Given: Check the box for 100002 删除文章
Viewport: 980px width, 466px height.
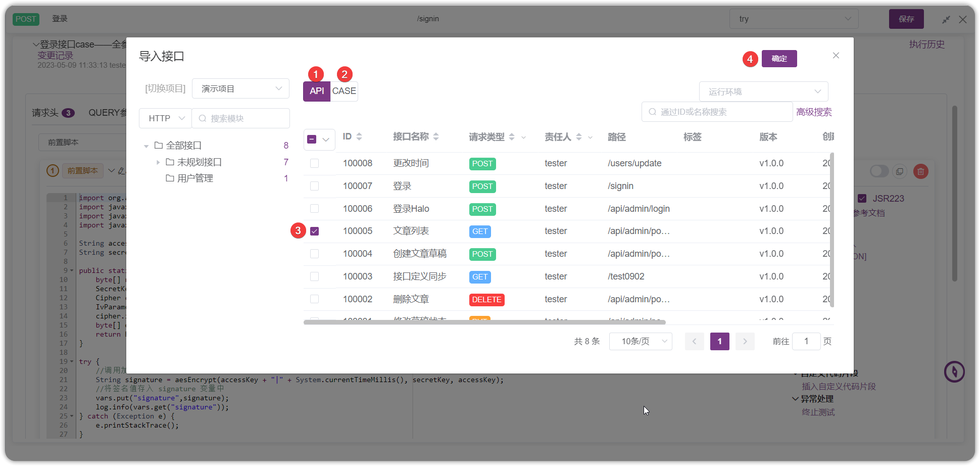Looking at the screenshot, I should click(314, 299).
